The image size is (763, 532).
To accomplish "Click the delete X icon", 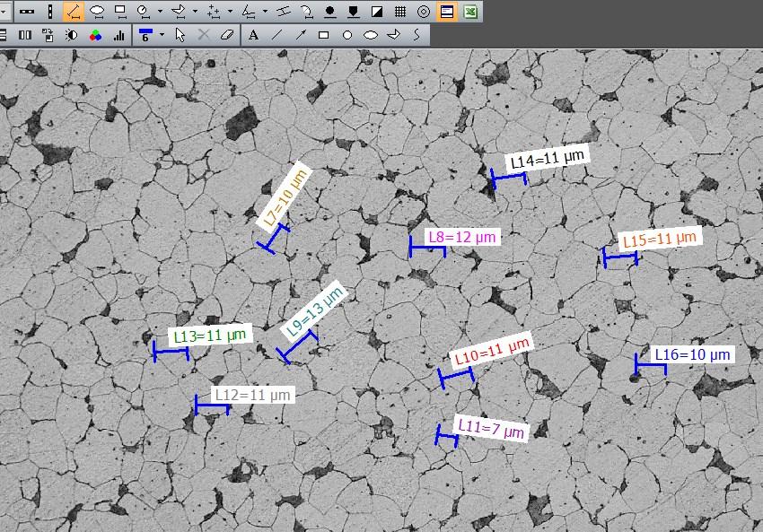I will coord(204,35).
